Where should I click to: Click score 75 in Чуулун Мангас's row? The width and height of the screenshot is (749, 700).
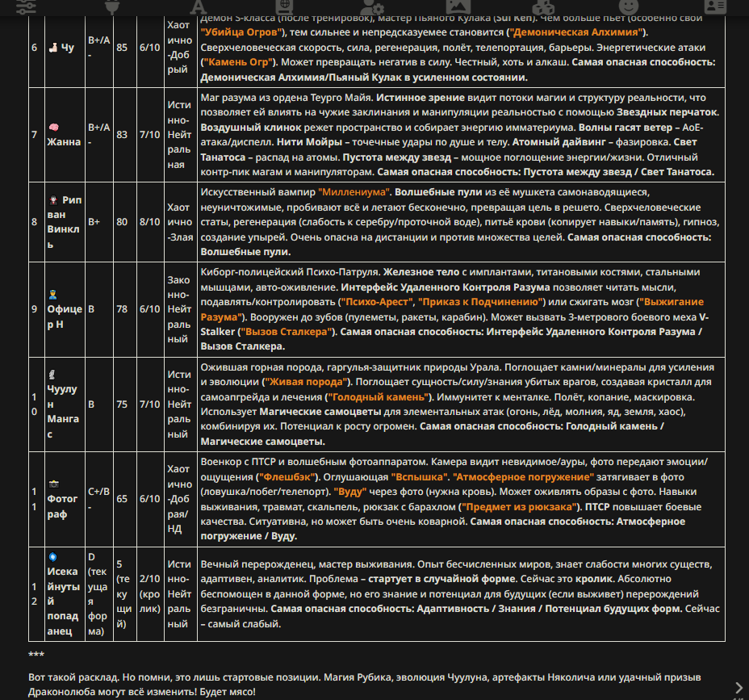122,404
